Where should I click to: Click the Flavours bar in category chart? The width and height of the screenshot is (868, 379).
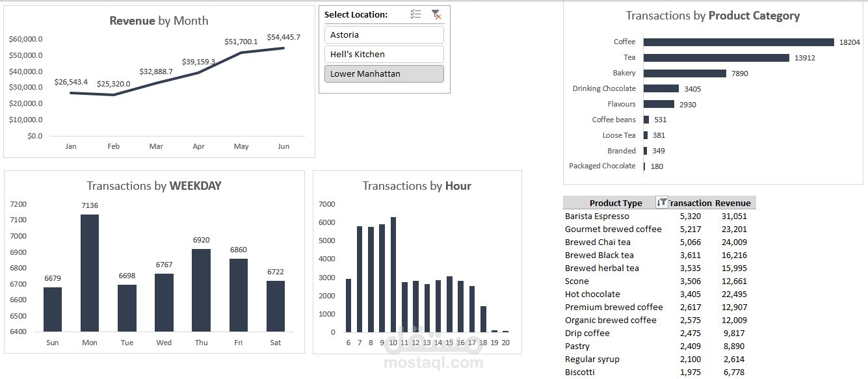[x=659, y=104]
